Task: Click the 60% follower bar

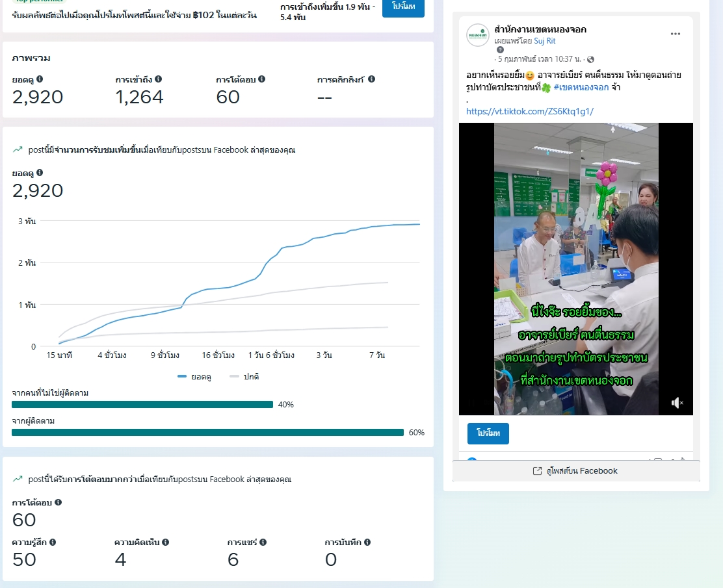Action: click(x=208, y=432)
